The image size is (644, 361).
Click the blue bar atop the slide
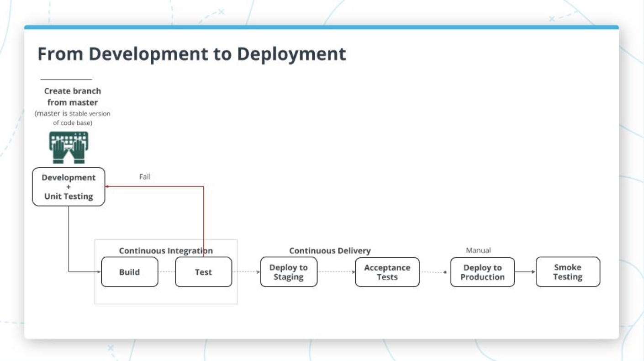point(321,27)
